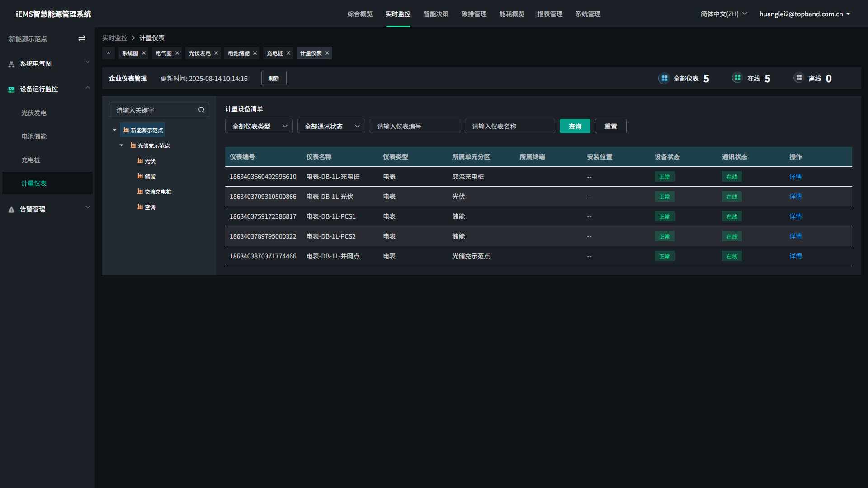868x488 pixels.
Task: Click the 全部仪表 grid icon
Action: pos(663,78)
